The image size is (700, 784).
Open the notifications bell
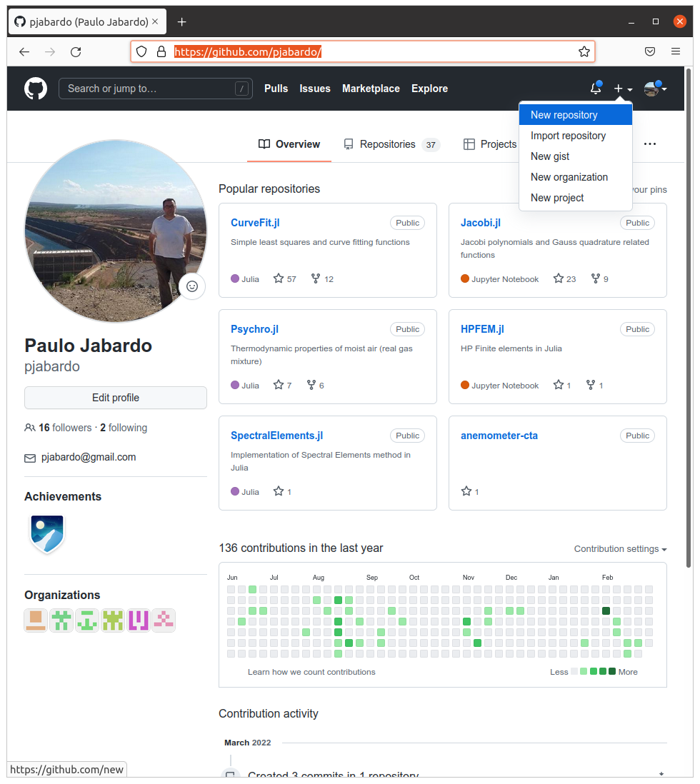pyautogui.click(x=596, y=88)
